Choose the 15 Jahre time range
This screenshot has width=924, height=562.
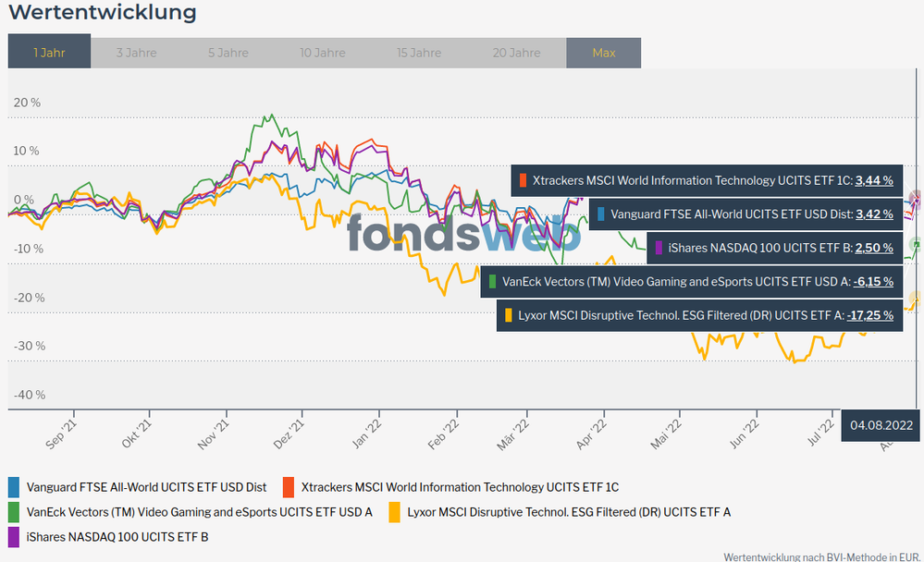419,53
